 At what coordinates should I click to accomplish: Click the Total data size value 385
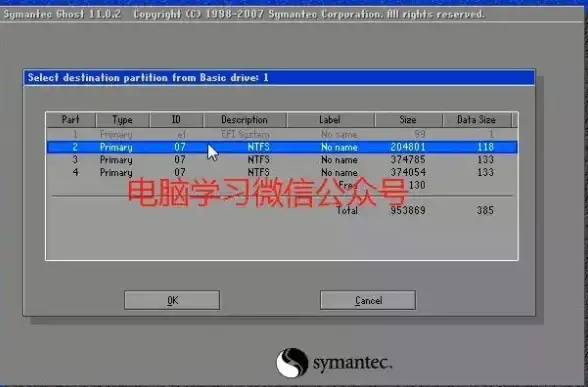click(485, 210)
